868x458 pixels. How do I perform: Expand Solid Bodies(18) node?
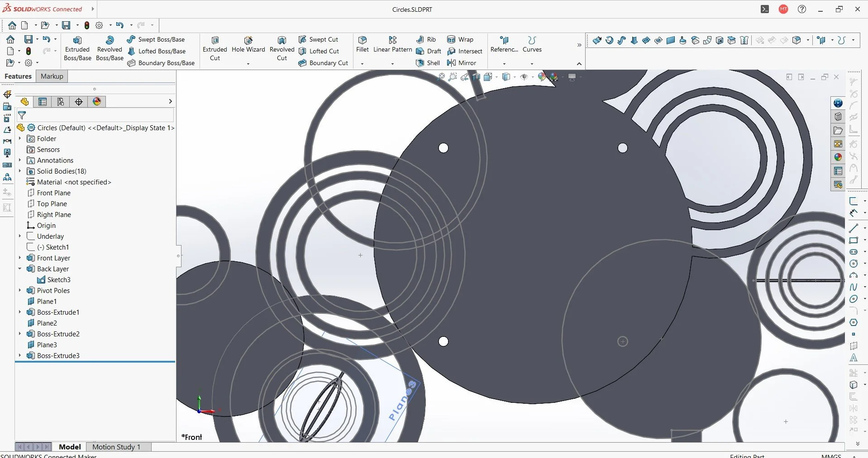[19, 171]
